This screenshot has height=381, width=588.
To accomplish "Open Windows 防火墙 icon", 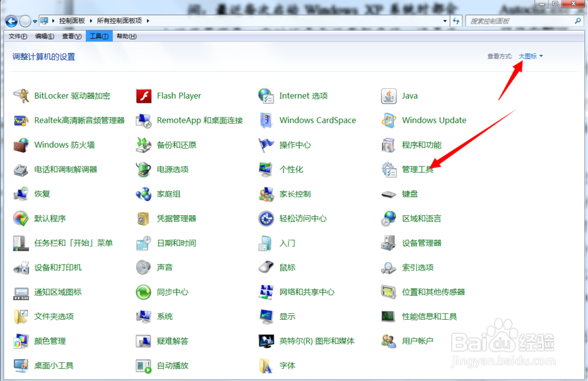I will pyautogui.click(x=21, y=145).
